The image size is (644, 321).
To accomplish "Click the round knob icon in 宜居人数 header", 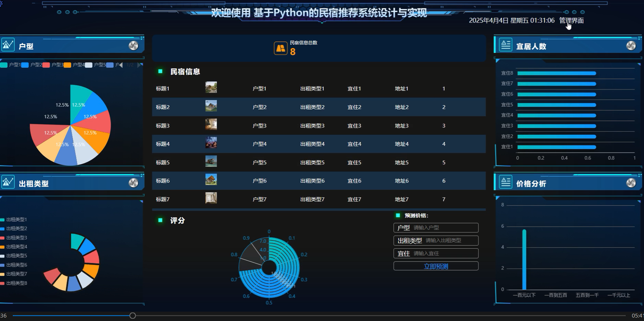I will [x=631, y=46].
